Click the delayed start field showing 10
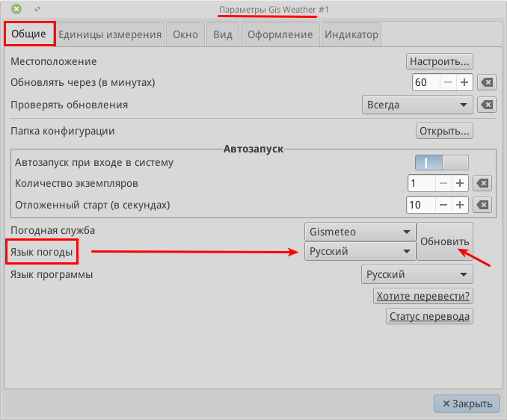Screen dimensions: 507x420 point(421,205)
